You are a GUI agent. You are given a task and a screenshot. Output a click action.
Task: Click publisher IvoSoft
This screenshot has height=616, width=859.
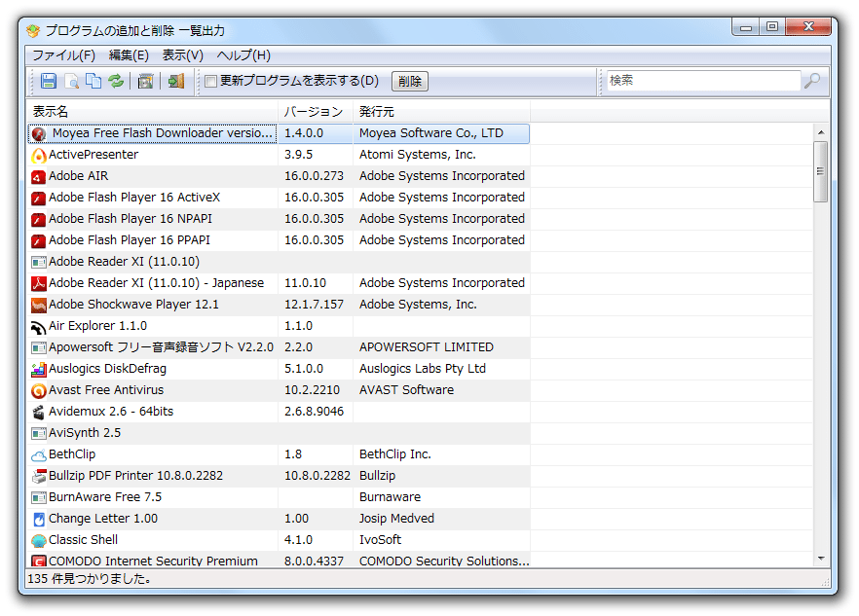click(380, 540)
